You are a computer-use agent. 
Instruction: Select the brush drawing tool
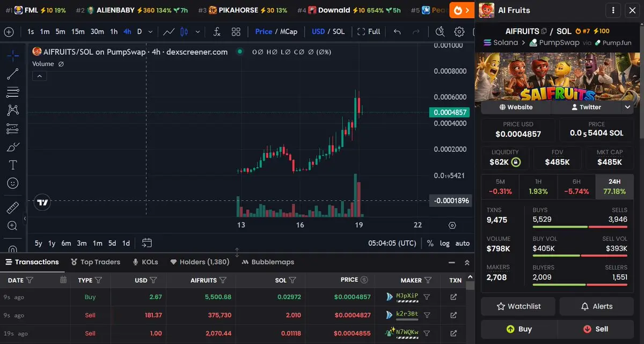(13, 147)
